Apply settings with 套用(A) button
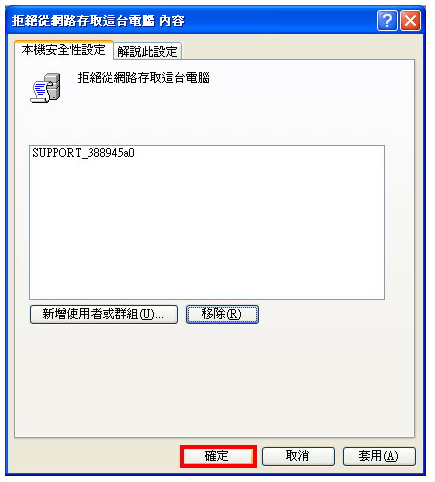 (x=379, y=456)
